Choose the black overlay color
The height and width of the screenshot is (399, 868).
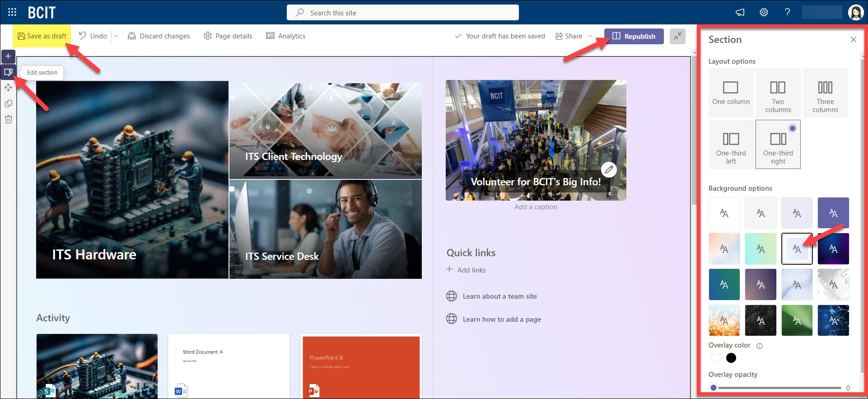731,358
